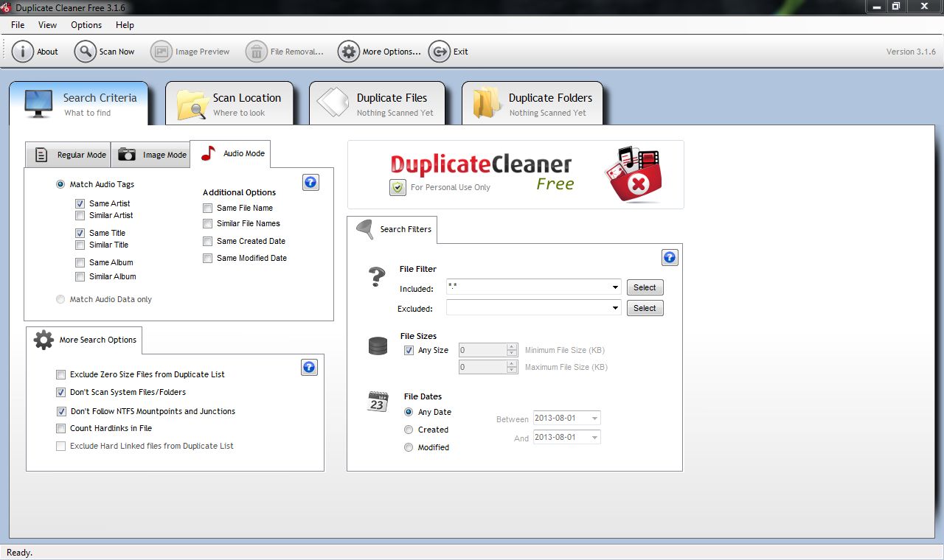Uncheck the Same Artist checkbox

(x=80, y=203)
